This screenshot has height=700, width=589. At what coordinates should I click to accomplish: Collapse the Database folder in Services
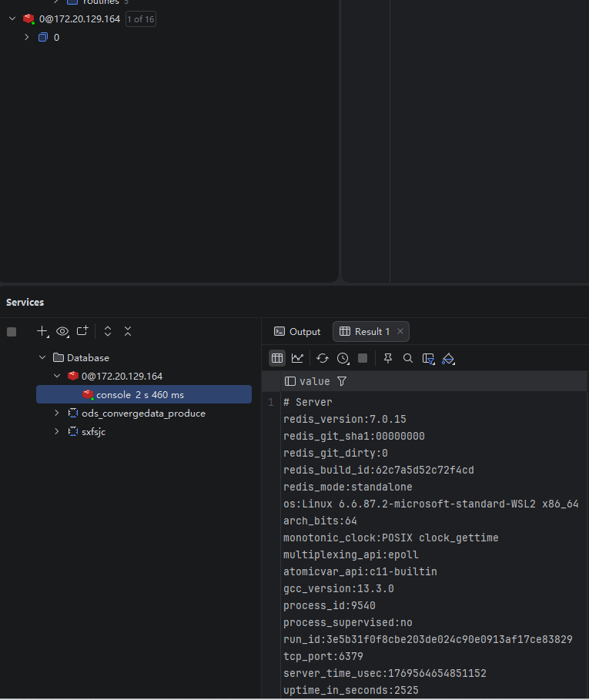[42, 357]
